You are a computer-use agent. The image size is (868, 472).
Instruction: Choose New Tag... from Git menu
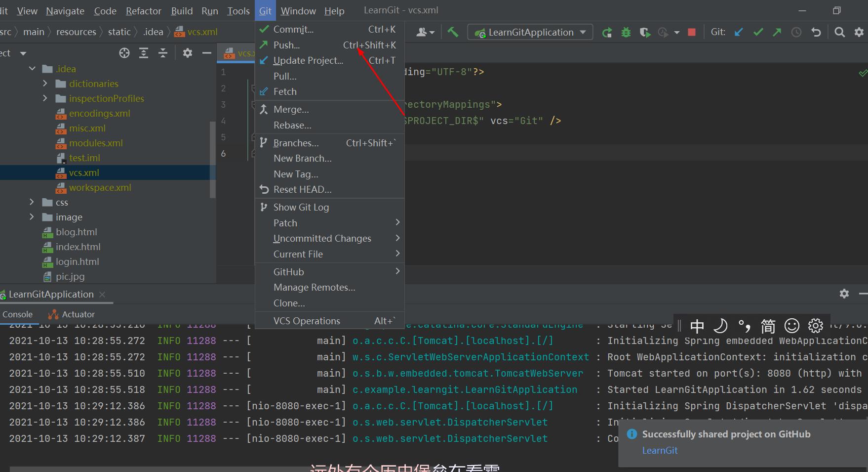pos(330,174)
